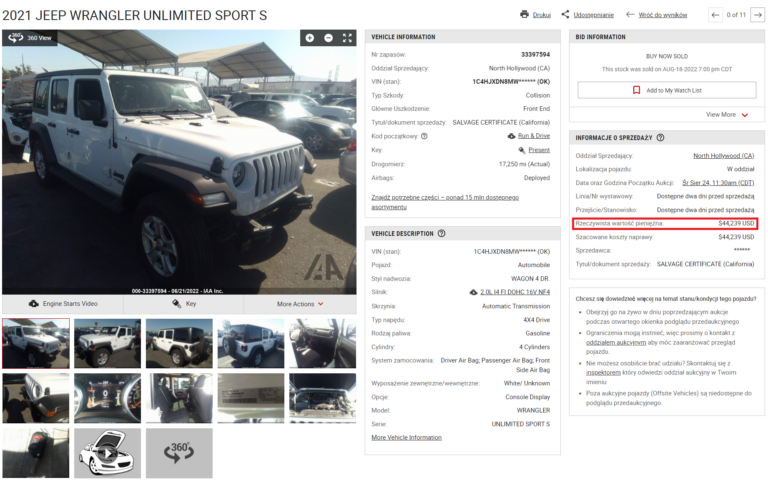
Task: Open the Udostępnianie share link
Action: tap(594, 15)
